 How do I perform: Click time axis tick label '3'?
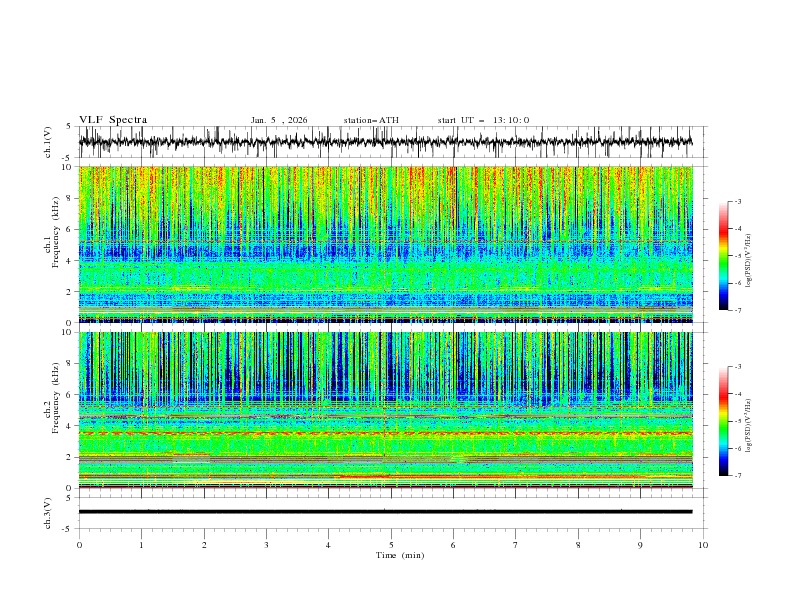(266, 545)
